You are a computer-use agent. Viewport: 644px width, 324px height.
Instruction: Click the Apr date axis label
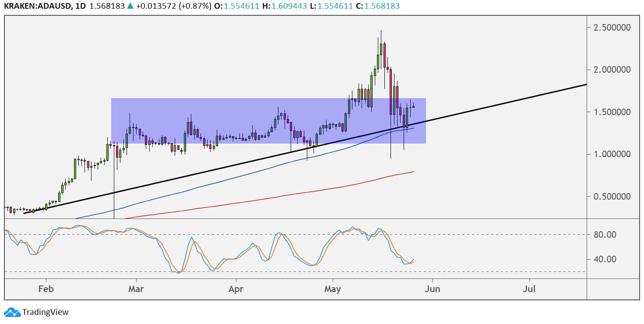click(236, 289)
